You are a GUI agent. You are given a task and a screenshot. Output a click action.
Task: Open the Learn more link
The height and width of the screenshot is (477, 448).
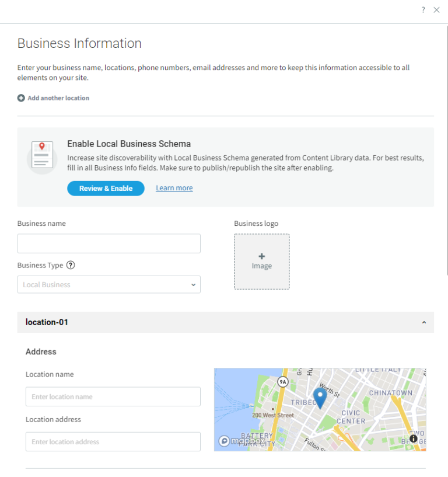pyautogui.click(x=174, y=187)
